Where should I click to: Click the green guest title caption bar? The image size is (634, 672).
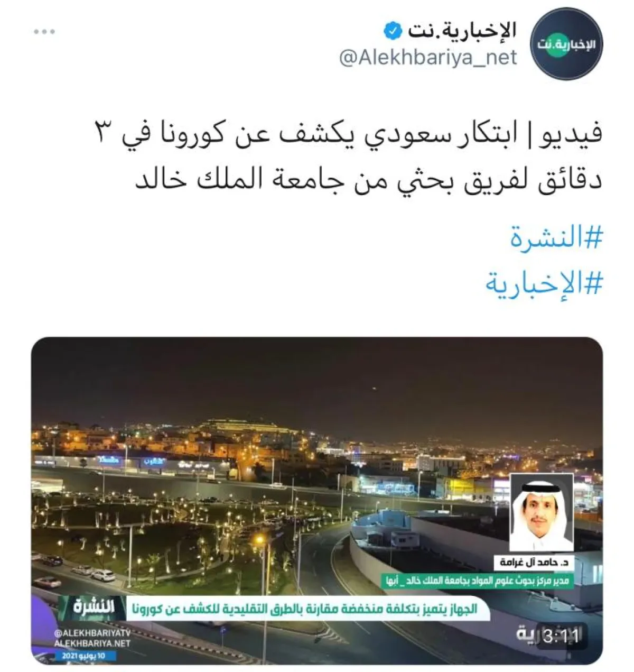(477, 581)
